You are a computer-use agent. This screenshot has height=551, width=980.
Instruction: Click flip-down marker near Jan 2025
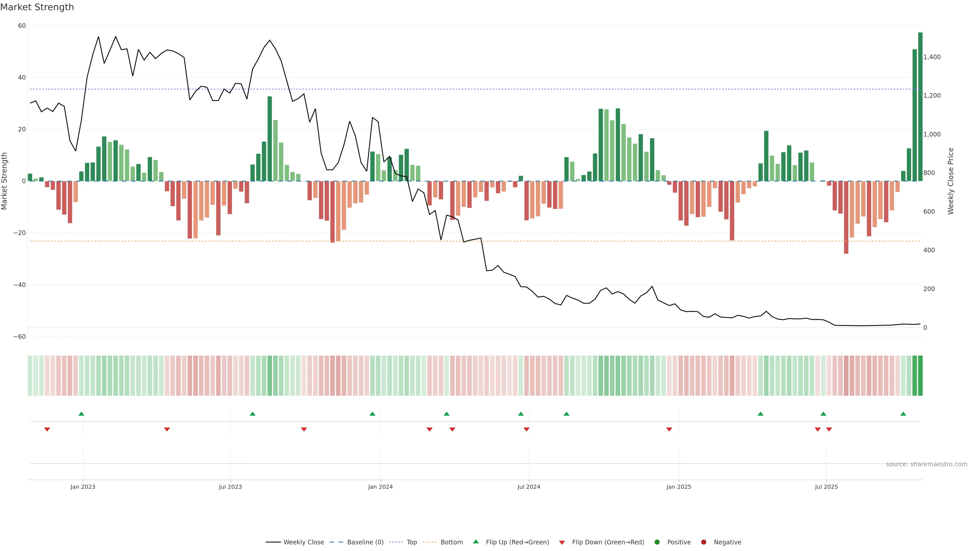click(x=669, y=429)
